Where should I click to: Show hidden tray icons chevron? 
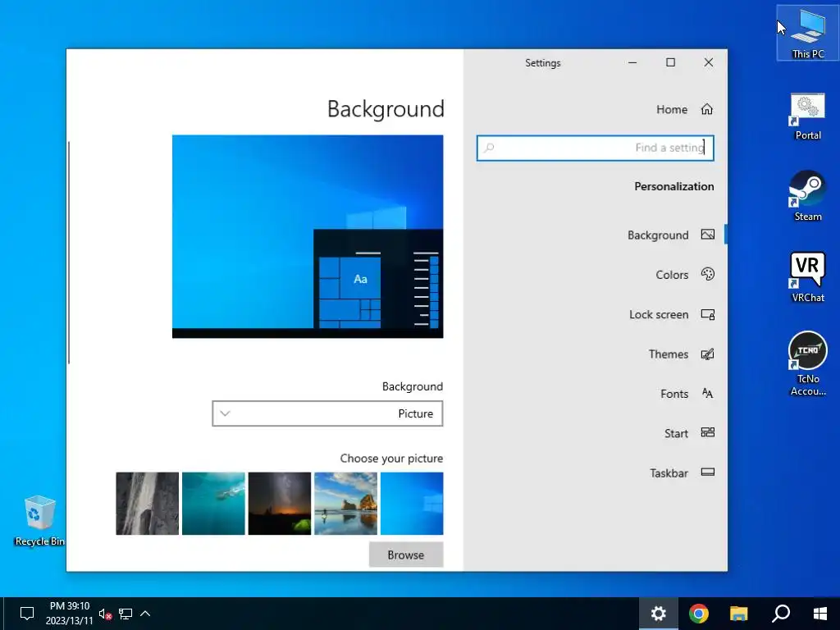(145, 614)
